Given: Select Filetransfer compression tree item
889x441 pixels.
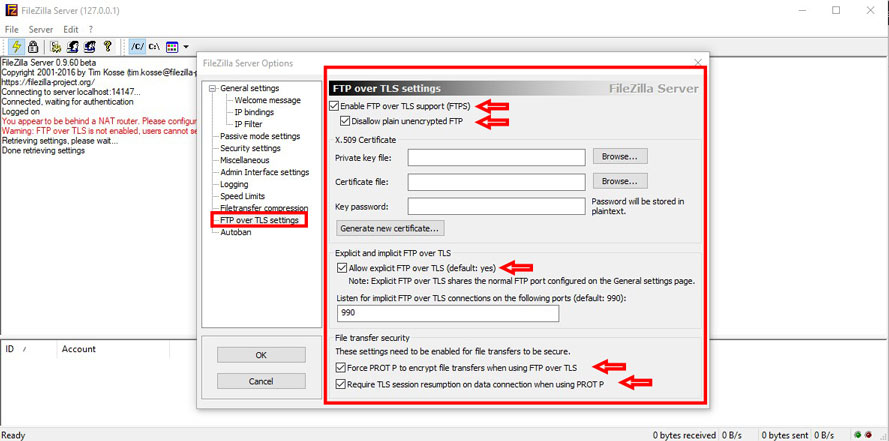Looking at the screenshot, I should click(264, 208).
